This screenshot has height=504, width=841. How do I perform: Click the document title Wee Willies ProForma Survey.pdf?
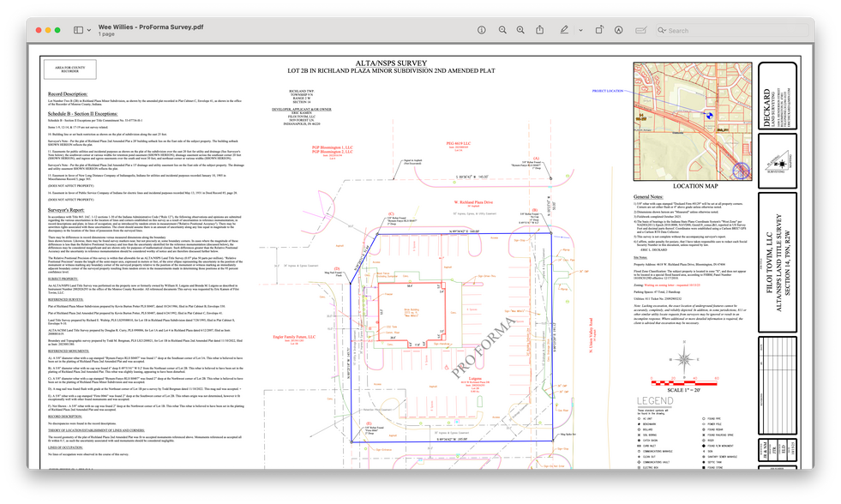[151, 26]
